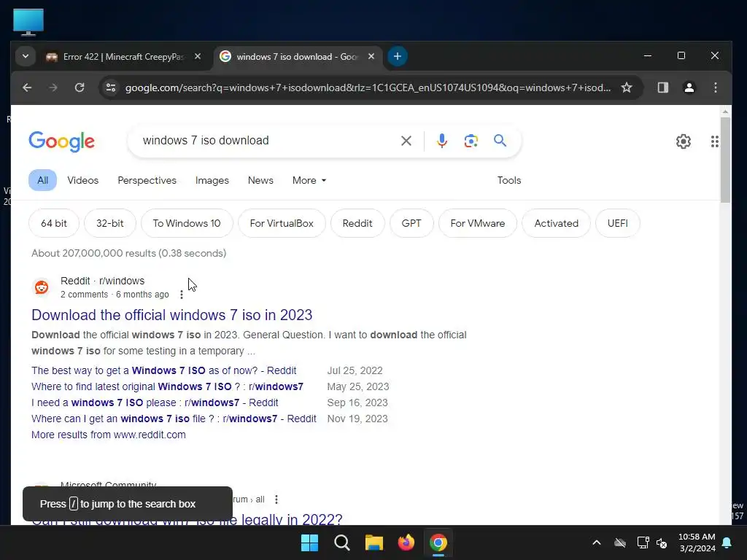This screenshot has height=560, width=747.
Task: Go back using the browser back arrow
Action: [x=27, y=87]
